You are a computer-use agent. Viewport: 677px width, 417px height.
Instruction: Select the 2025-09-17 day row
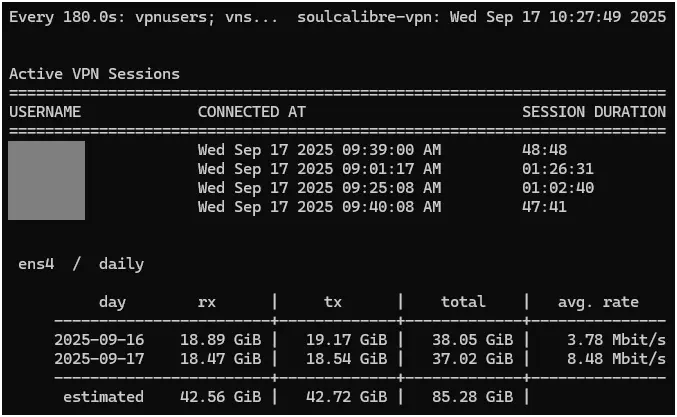click(x=360, y=359)
